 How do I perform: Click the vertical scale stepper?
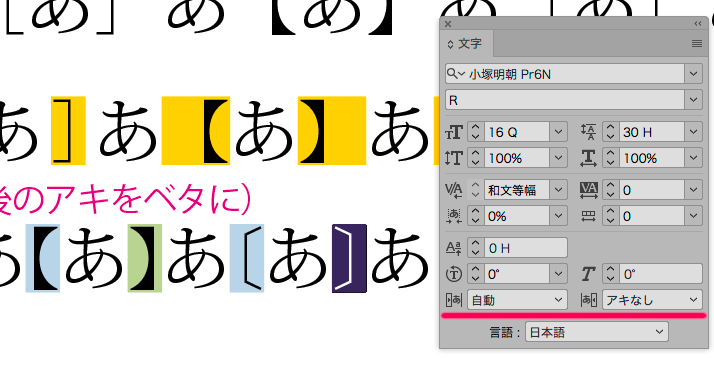pos(476,158)
